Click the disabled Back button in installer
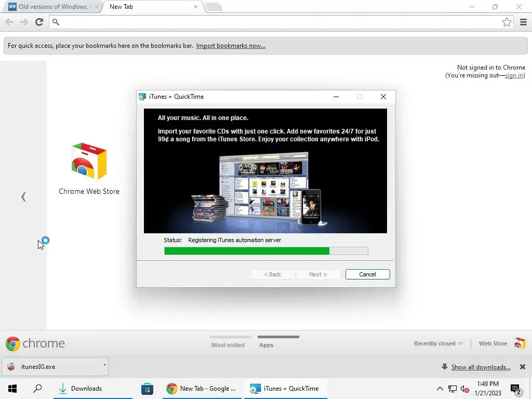 click(272, 274)
